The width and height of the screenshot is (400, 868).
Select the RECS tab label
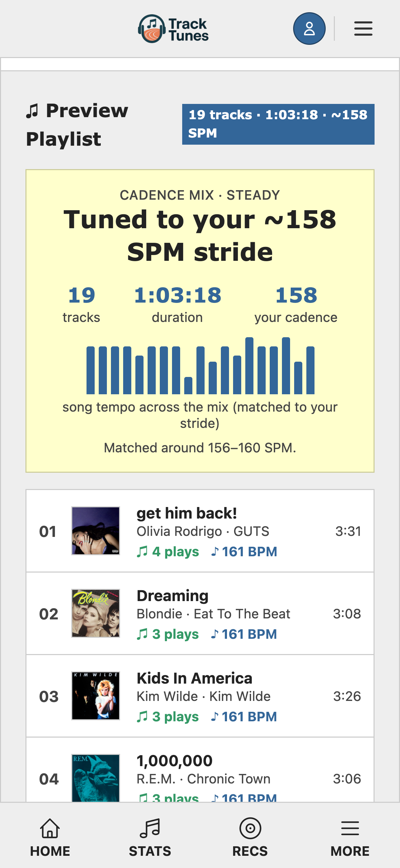point(250,851)
